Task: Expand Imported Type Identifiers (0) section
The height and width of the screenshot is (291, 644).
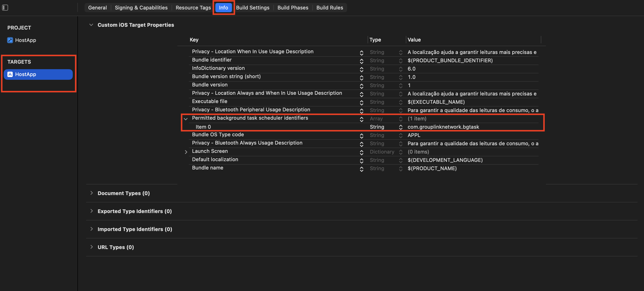Action: (x=91, y=229)
